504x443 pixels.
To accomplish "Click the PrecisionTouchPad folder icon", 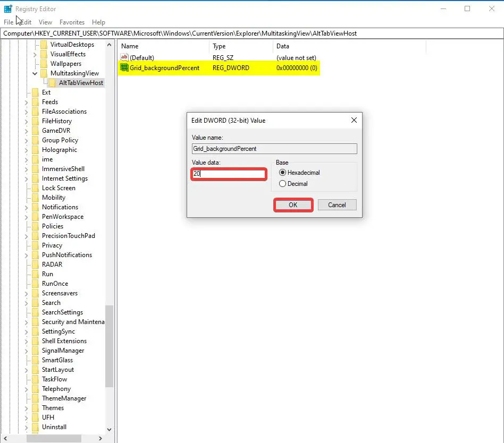I will (36, 236).
